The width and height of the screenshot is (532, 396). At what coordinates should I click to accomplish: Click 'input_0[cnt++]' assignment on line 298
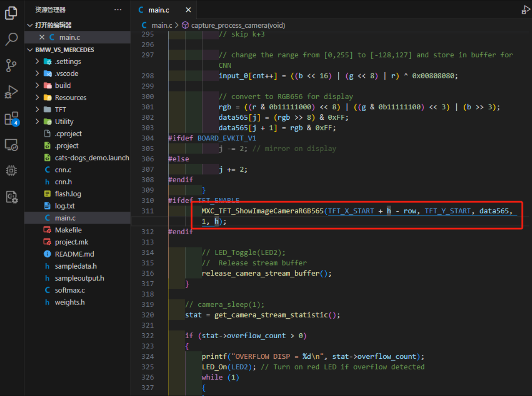point(248,76)
